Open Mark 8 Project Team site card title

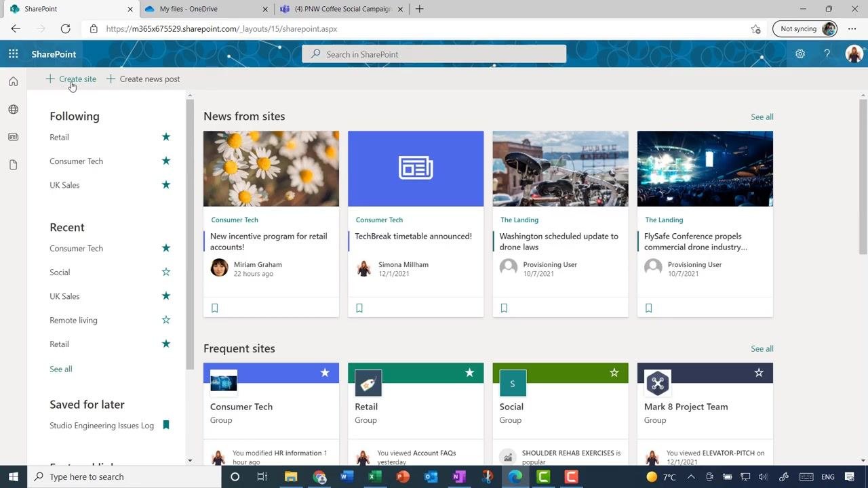tap(686, 407)
